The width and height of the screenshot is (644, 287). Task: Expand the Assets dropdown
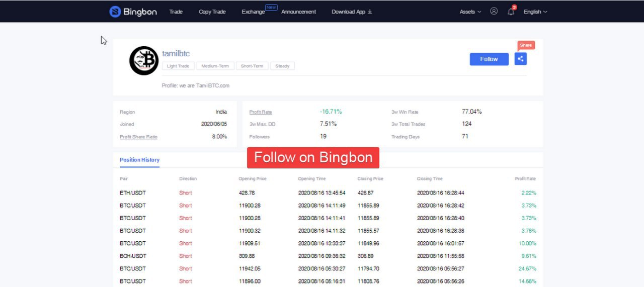coord(470,12)
